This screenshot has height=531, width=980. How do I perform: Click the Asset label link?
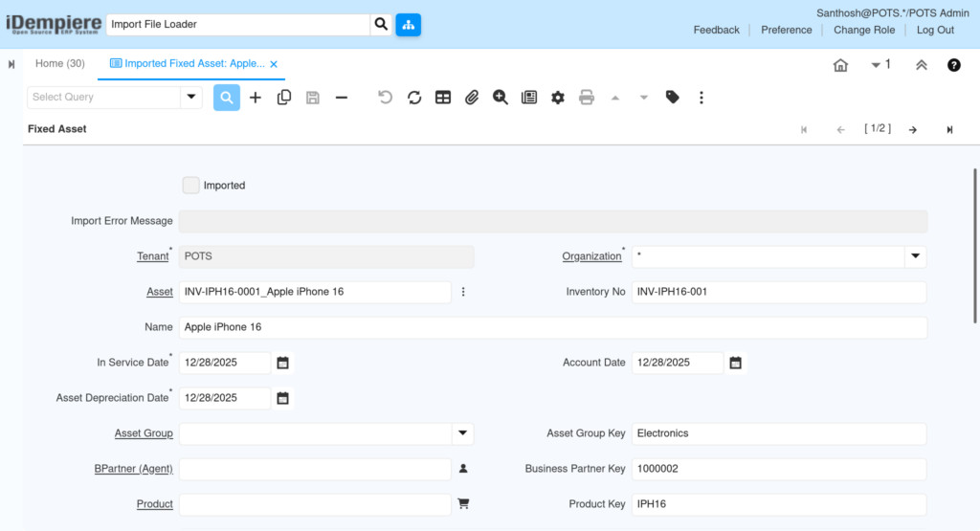160,292
